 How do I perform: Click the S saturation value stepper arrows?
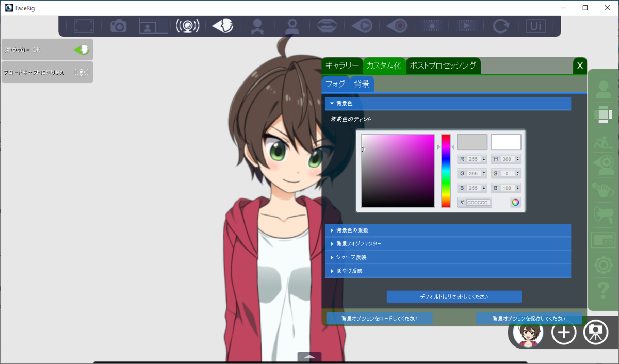tap(517, 173)
